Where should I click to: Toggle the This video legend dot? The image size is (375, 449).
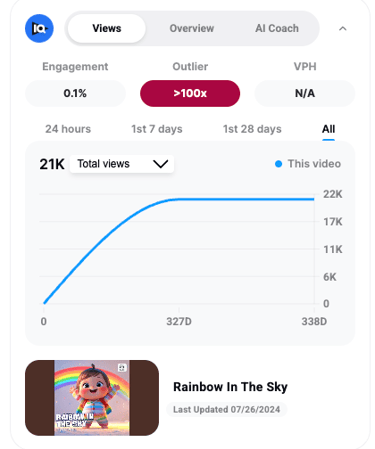(278, 164)
